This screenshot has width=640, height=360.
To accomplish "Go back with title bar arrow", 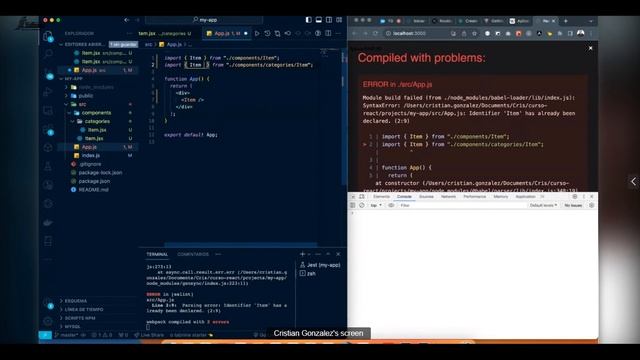I will tap(127, 20).
